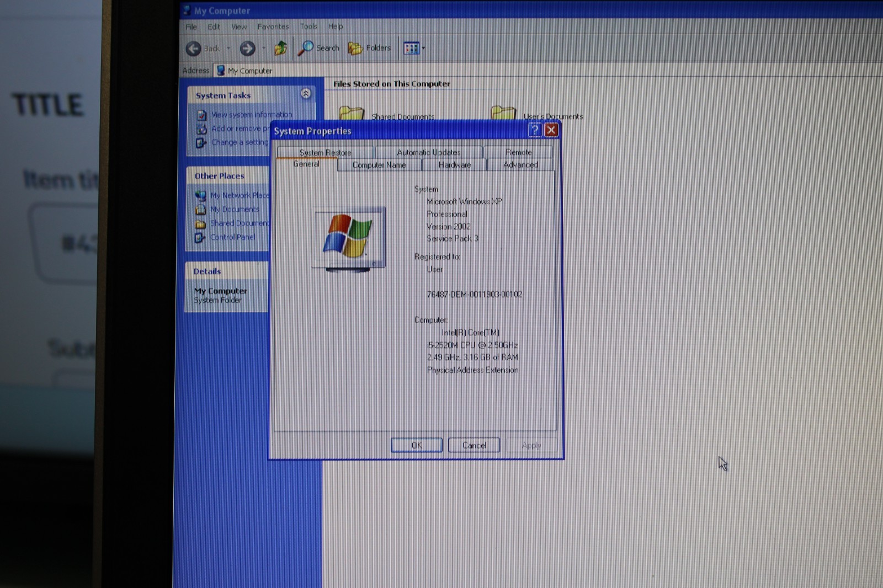Image resolution: width=883 pixels, height=588 pixels.
Task: Open the Edit menu
Action: (214, 27)
